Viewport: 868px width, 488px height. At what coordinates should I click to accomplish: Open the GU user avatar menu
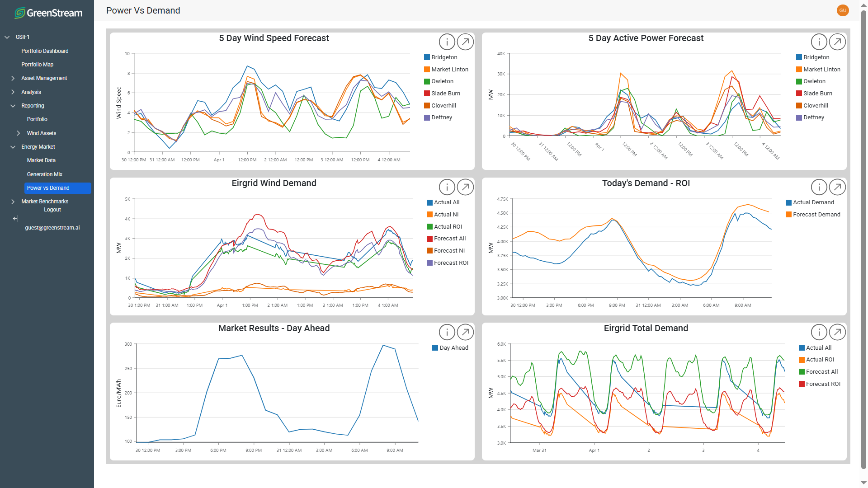tap(842, 10)
